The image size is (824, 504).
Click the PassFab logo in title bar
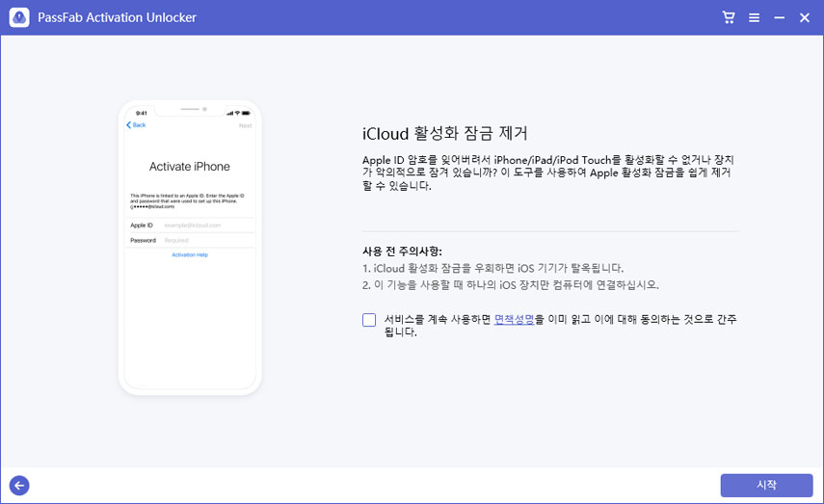[x=18, y=17]
